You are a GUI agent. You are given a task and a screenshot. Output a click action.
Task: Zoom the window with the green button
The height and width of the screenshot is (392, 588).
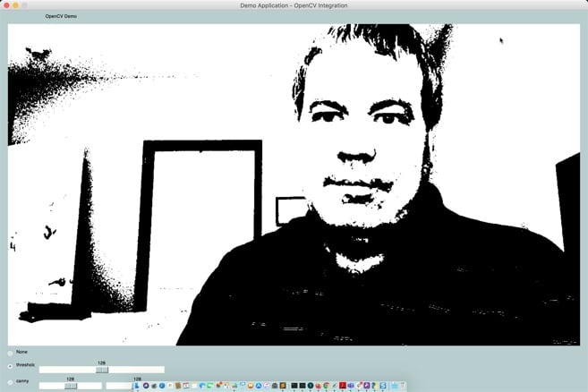25,5
